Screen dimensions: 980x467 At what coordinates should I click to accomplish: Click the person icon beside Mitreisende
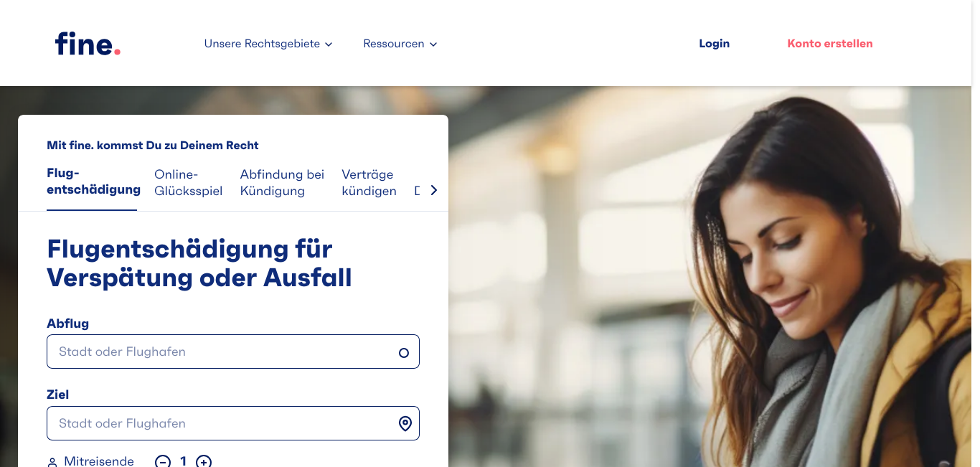pos(52,462)
